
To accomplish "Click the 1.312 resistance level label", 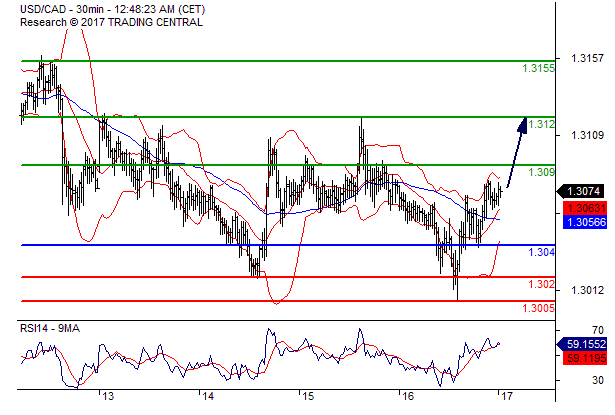I will tap(541, 124).
